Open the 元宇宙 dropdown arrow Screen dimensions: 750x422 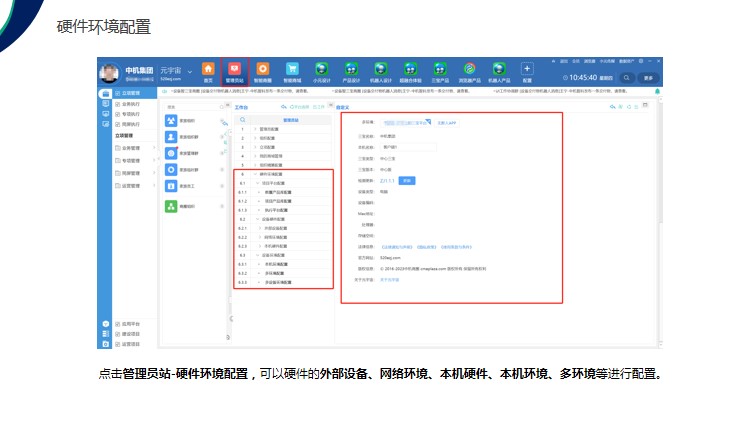click(190, 72)
